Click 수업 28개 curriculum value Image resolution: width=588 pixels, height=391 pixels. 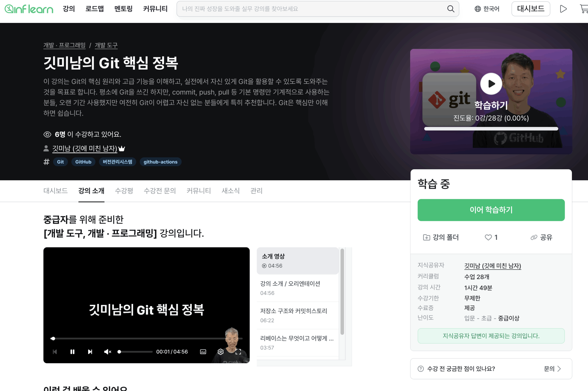pos(477,277)
